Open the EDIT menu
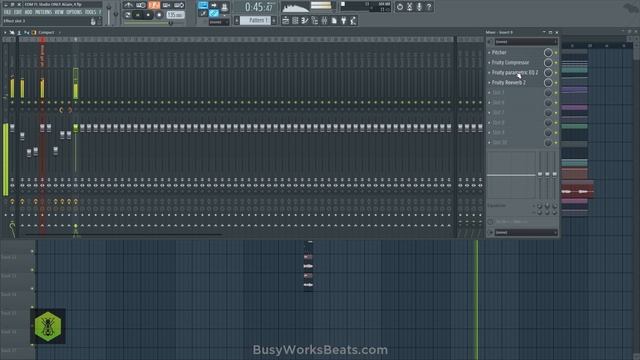 pos(18,12)
